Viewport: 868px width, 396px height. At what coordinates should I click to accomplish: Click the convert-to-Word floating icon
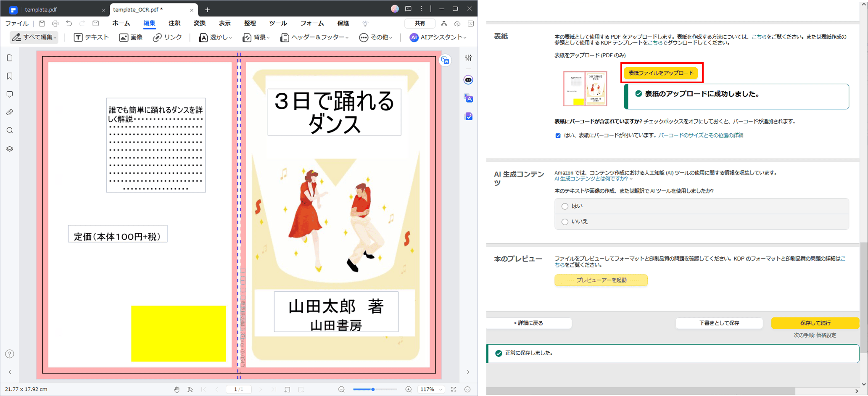point(445,61)
